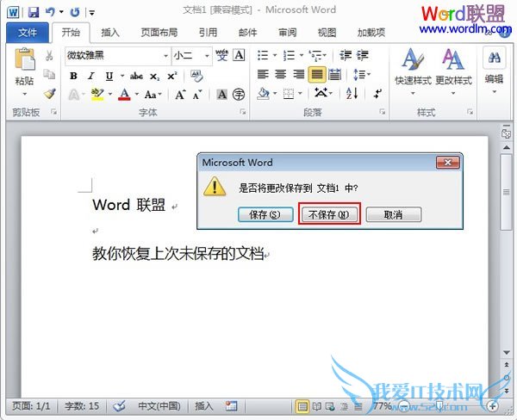Click the Shrink Font icon
The height and width of the screenshot is (420, 517).
pyautogui.click(x=197, y=95)
